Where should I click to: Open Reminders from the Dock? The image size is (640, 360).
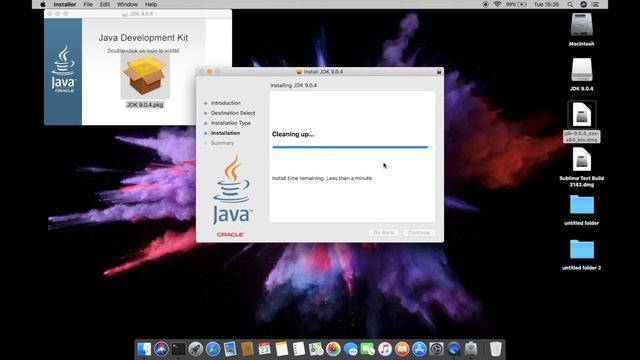(x=299, y=349)
